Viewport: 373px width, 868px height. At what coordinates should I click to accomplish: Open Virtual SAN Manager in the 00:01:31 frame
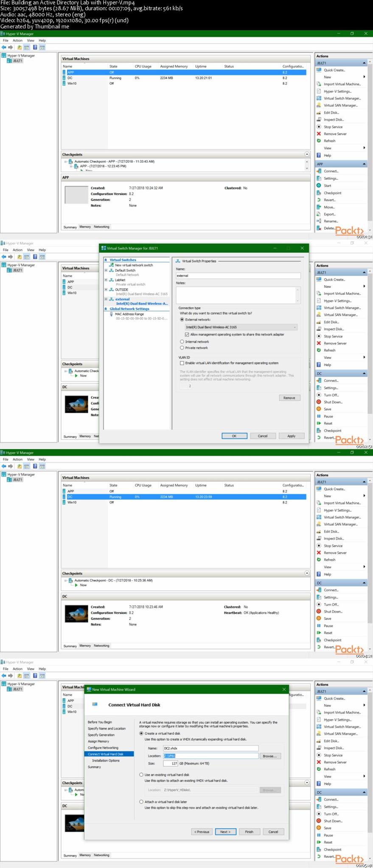click(341, 106)
